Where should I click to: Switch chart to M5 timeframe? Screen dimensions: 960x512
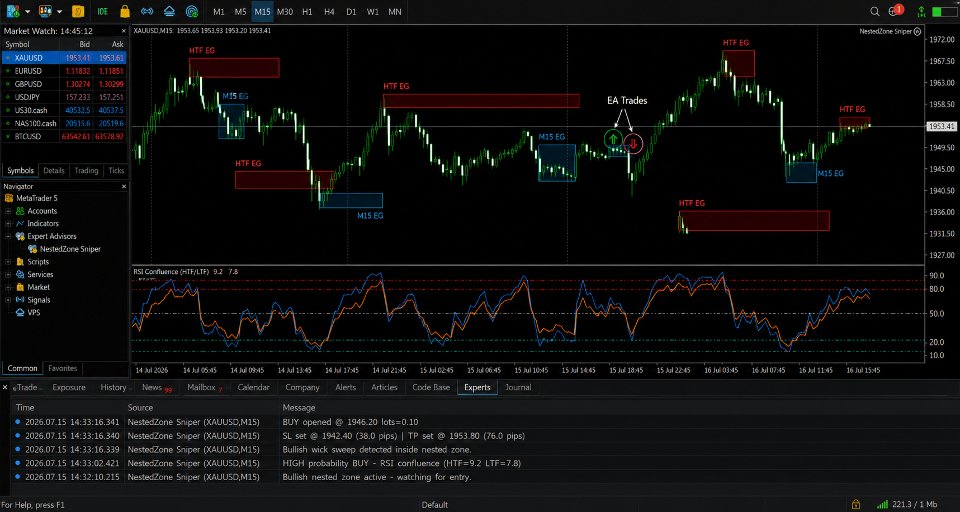(x=241, y=11)
